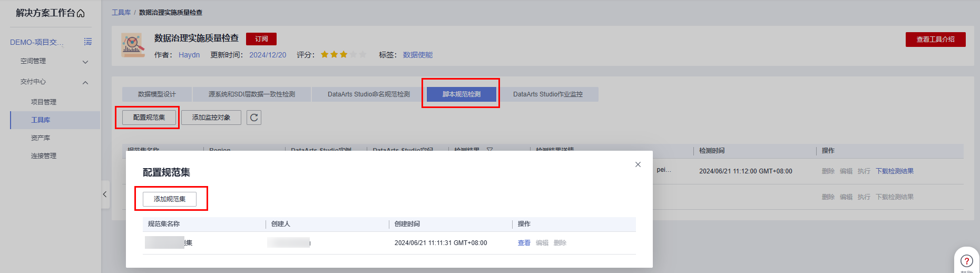Click the filter icon beside 检测结果 column

[x=489, y=150]
